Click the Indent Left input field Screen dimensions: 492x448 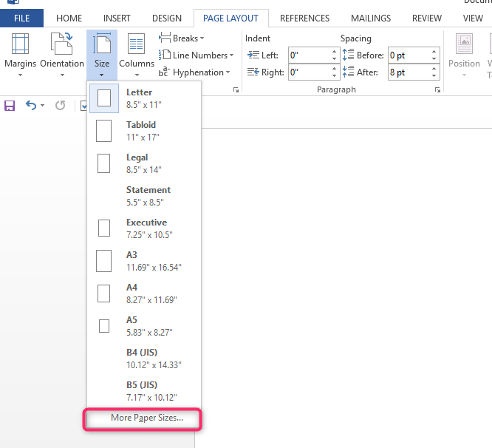coord(309,55)
